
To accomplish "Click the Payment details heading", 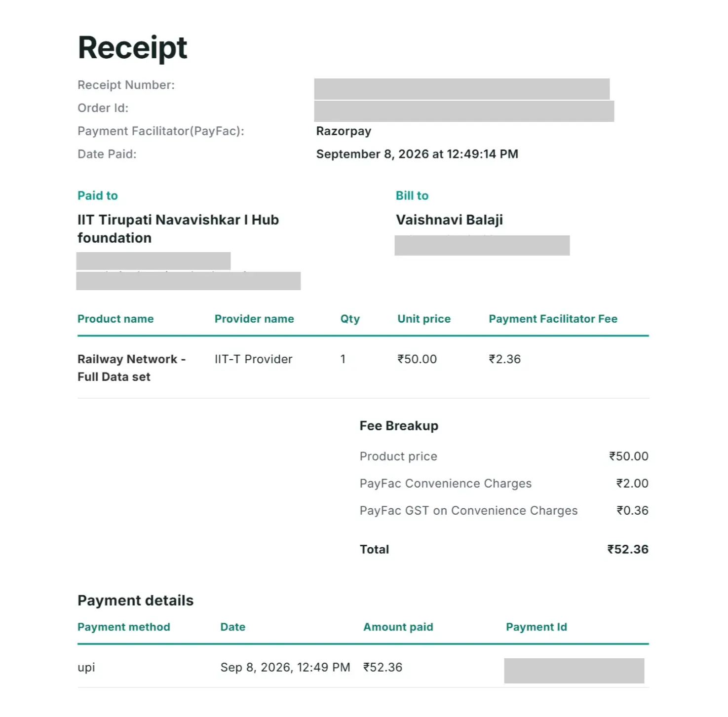I will [135, 601].
